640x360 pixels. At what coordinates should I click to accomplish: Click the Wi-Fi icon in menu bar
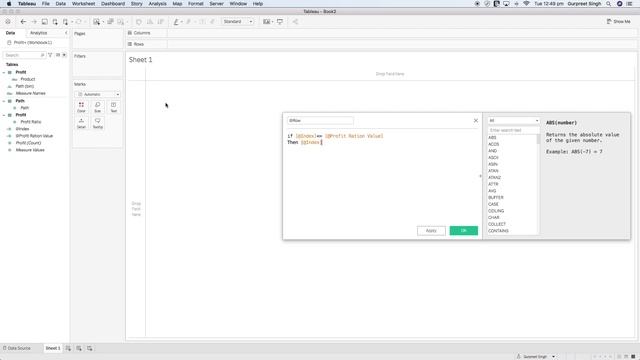526,4
